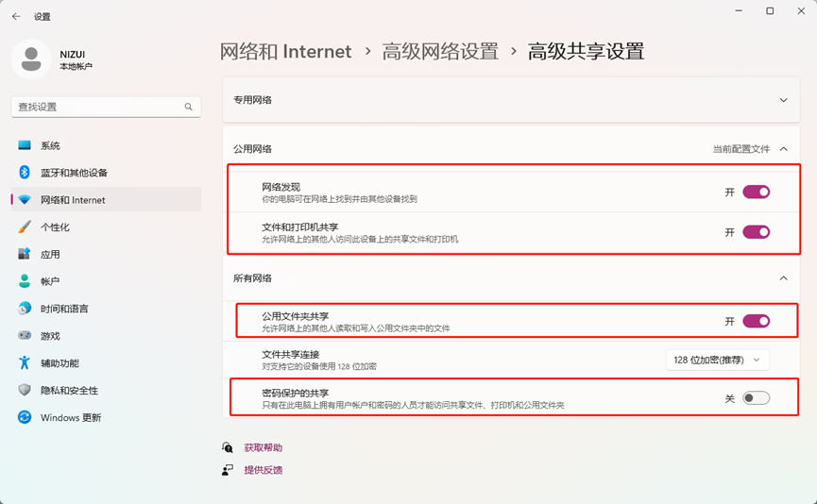
Task: Go to 隐私和安全性 settings
Action: tap(107, 390)
